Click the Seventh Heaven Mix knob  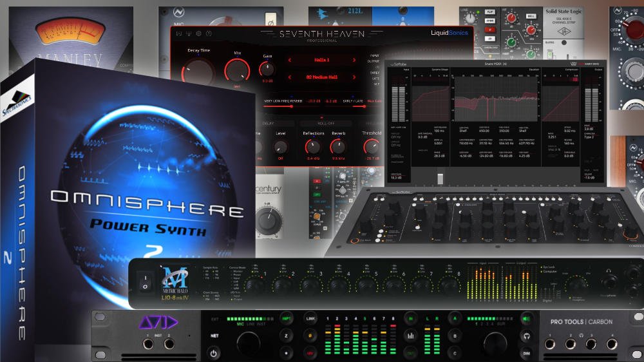point(238,71)
